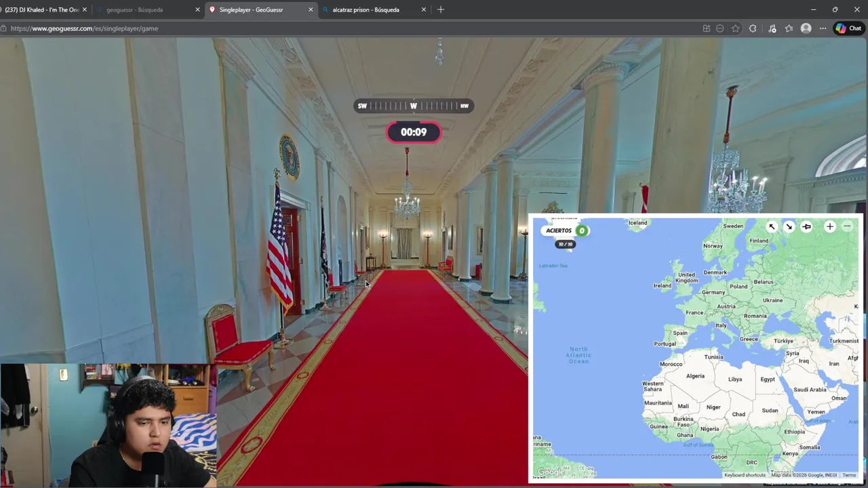The height and width of the screenshot is (488, 868).
Task: Click Saudi Arabia on the map
Action: point(810,390)
